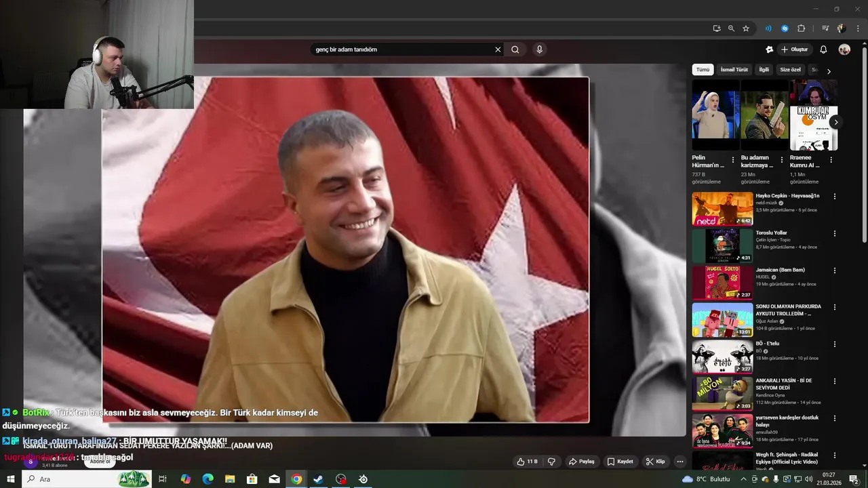
Task: Open ANKARALI YASİN - Bİ DE SEVİYOM DEDİ
Action: (x=784, y=384)
